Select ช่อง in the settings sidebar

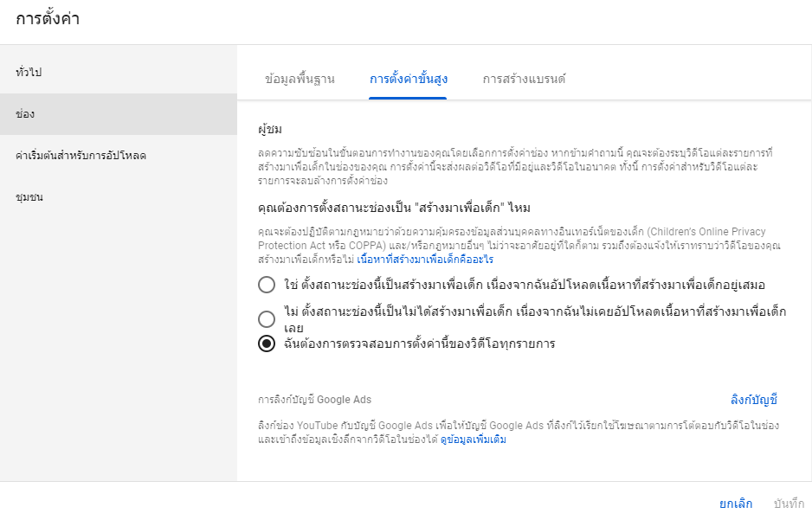[x=25, y=114]
